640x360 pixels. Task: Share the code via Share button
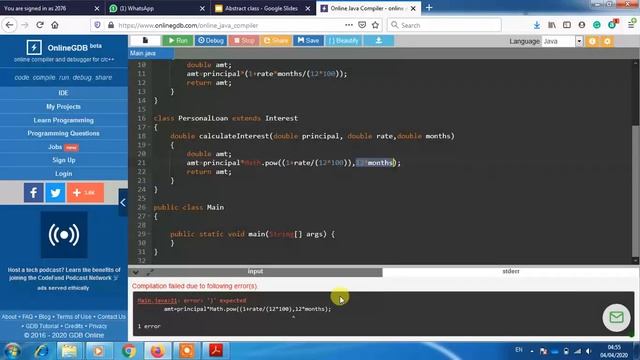276,40
